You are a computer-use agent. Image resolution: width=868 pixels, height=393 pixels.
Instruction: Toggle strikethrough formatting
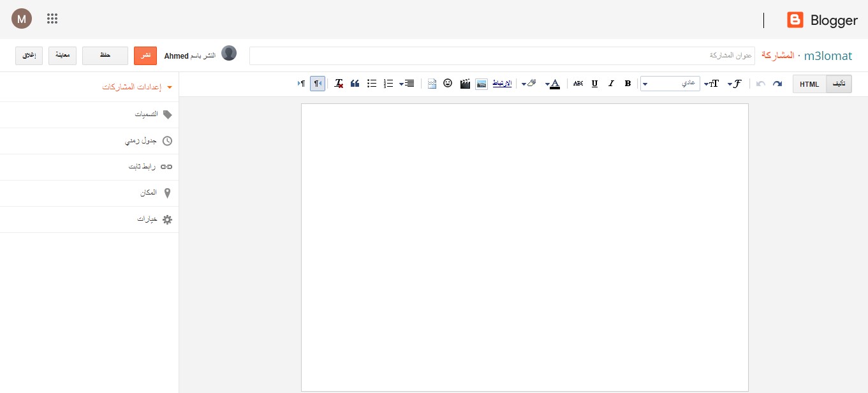tap(578, 84)
